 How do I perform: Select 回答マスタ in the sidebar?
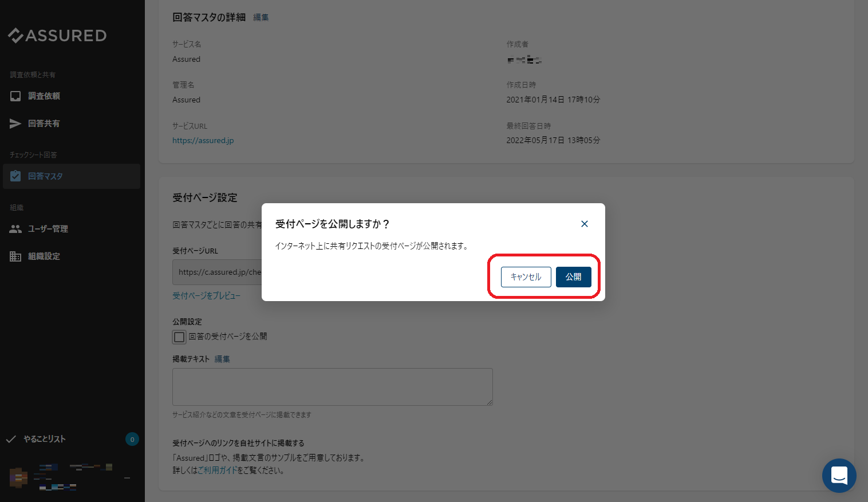coord(72,176)
